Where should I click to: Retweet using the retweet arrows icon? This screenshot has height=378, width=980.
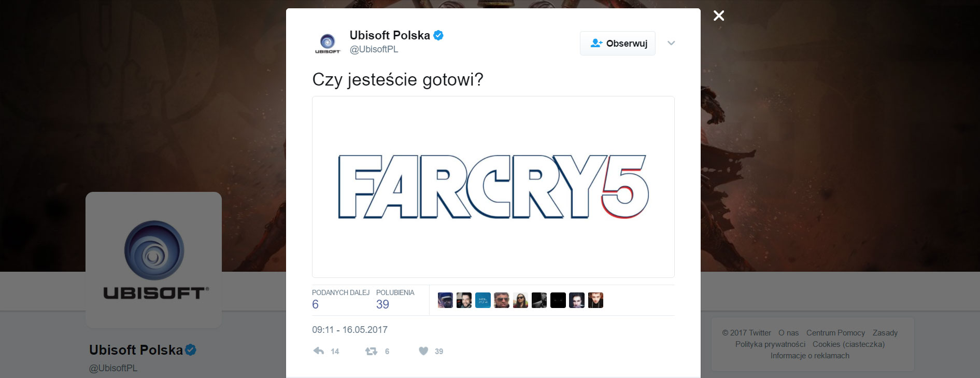[x=371, y=351]
